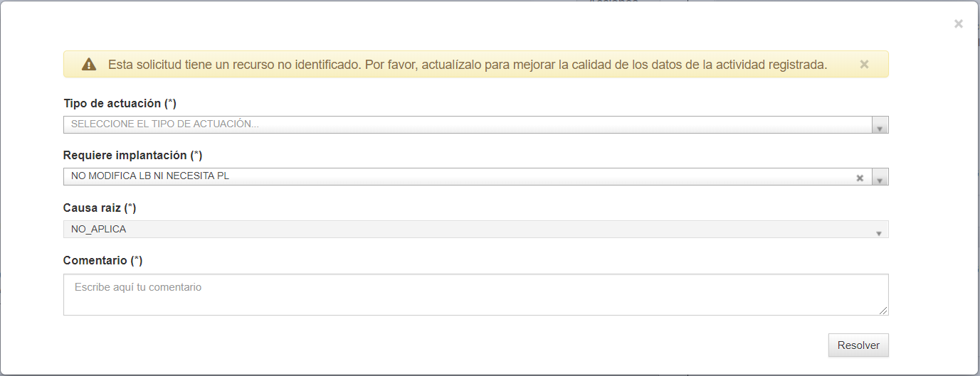Select the 'Seleccione el tipo de actuación' combo box

[475, 125]
